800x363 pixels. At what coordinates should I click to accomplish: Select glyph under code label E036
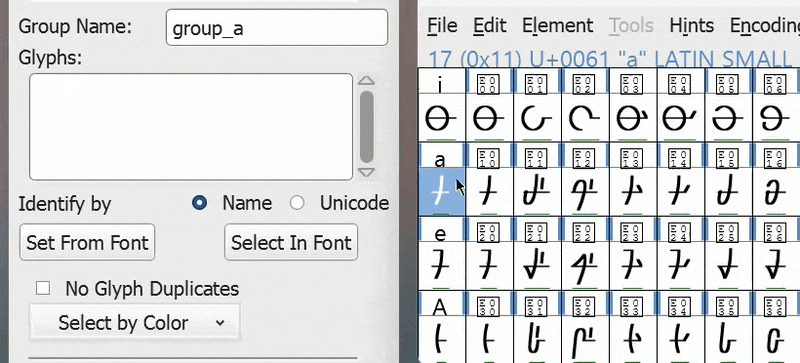tap(777, 339)
